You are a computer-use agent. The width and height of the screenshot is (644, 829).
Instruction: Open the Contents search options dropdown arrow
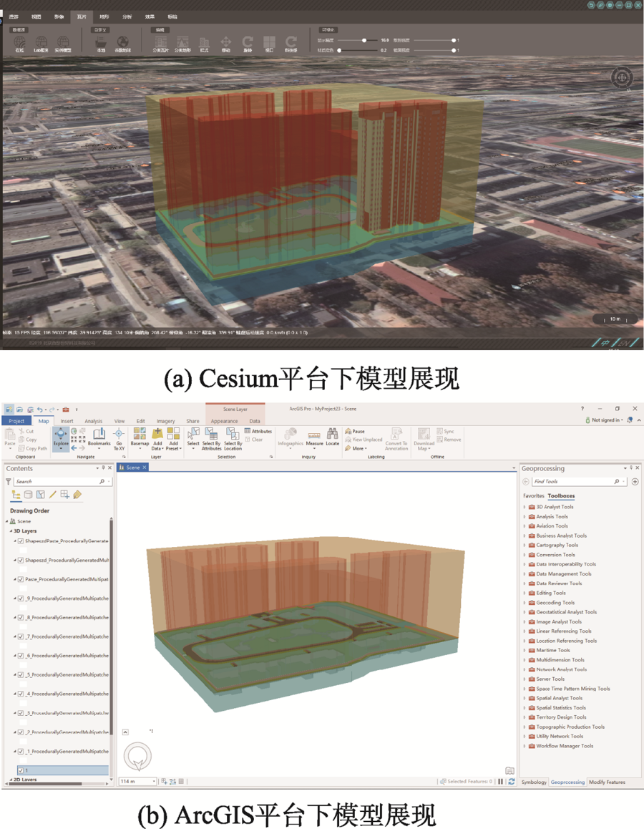pos(109,482)
